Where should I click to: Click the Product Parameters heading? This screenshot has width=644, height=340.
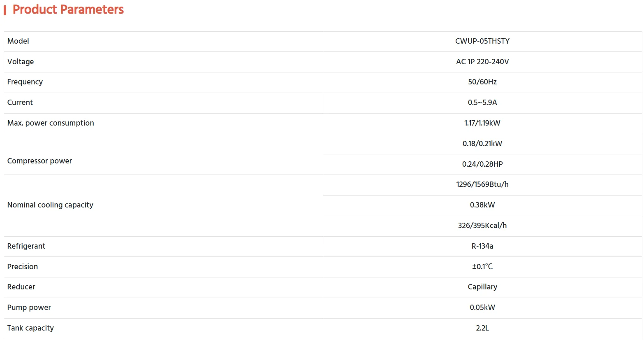pyautogui.click(x=68, y=9)
